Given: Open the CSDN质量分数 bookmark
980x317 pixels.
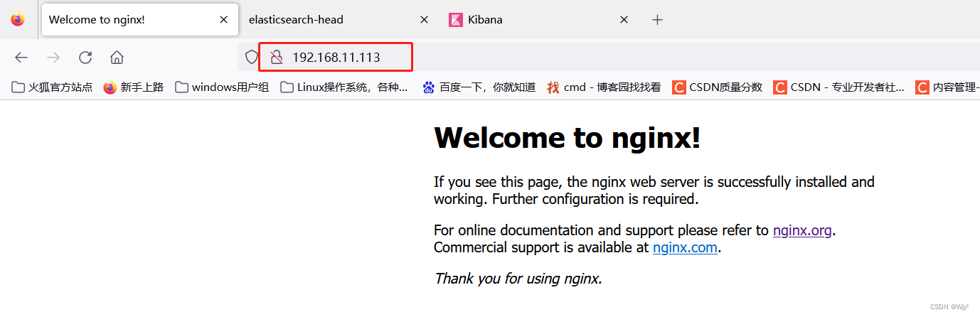Looking at the screenshot, I should [x=717, y=87].
